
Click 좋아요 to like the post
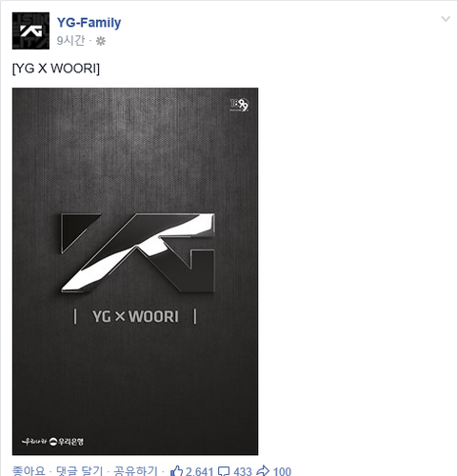(x=29, y=470)
